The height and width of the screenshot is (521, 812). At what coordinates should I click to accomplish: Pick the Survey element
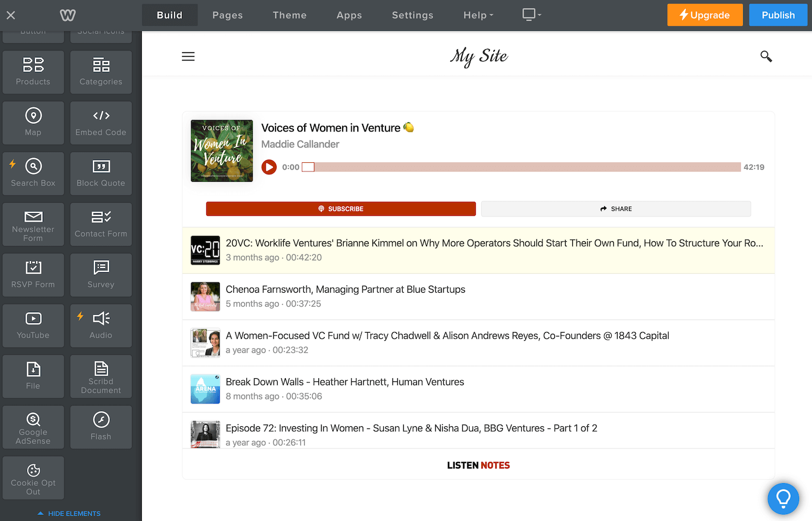[x=101, y=275]
